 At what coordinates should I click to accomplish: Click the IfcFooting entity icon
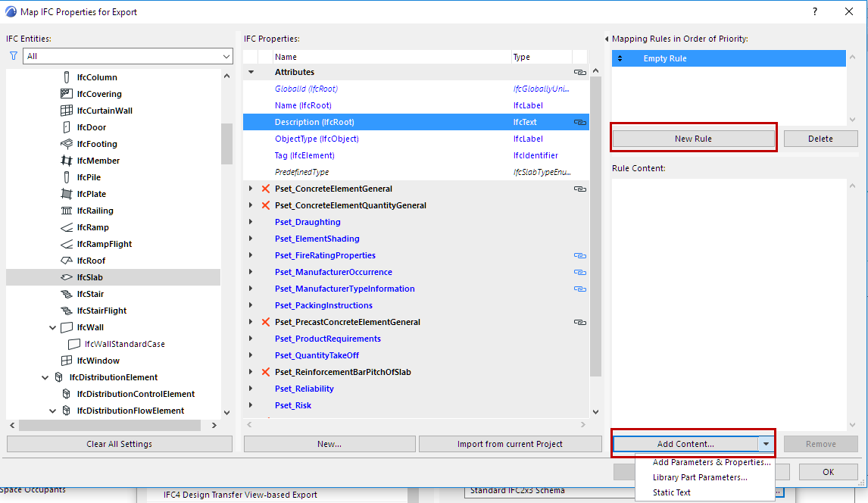tap(67, 143)
